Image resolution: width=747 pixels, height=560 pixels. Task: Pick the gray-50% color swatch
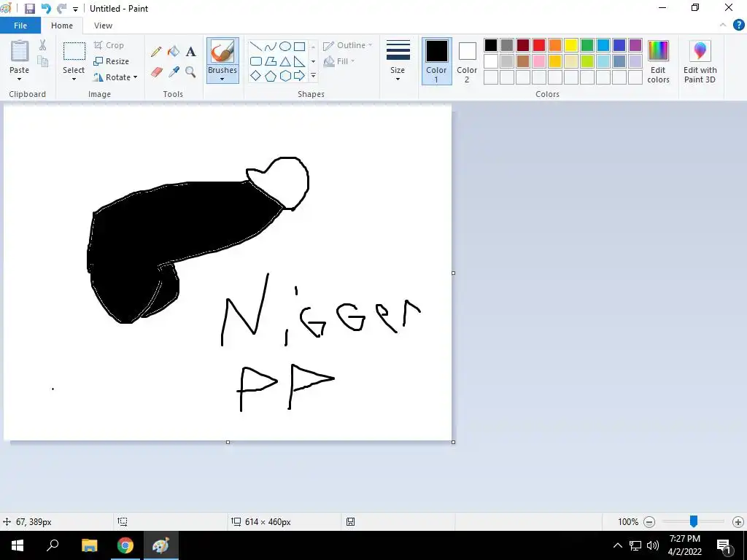[x=507, y=45]
